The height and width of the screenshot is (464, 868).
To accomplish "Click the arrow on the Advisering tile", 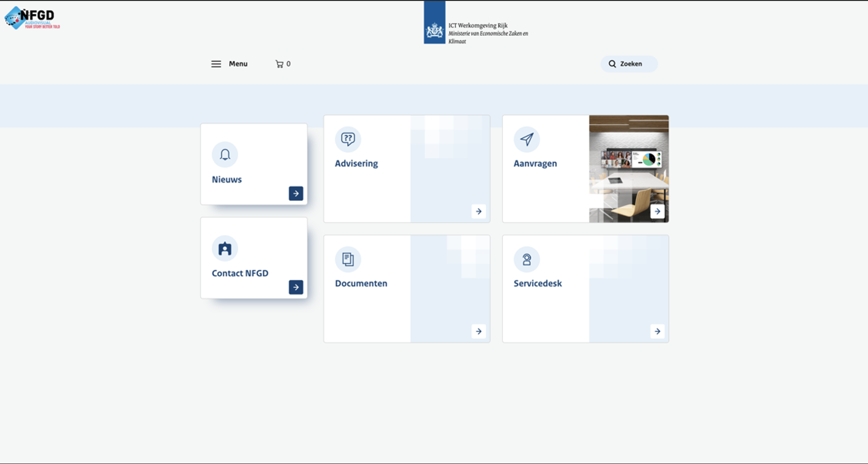I will coord(479,211).
